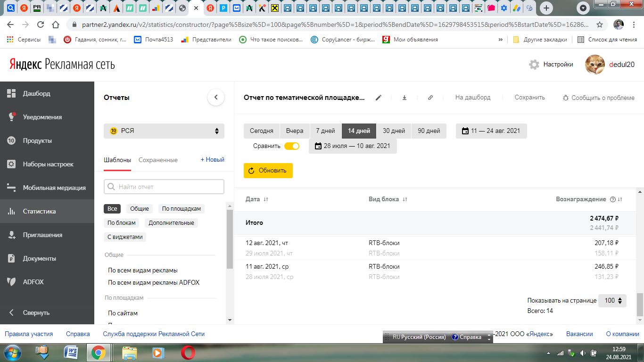Select the 30 дней period
The width and height of the screenshot is (644, 362).
point(394,131)
